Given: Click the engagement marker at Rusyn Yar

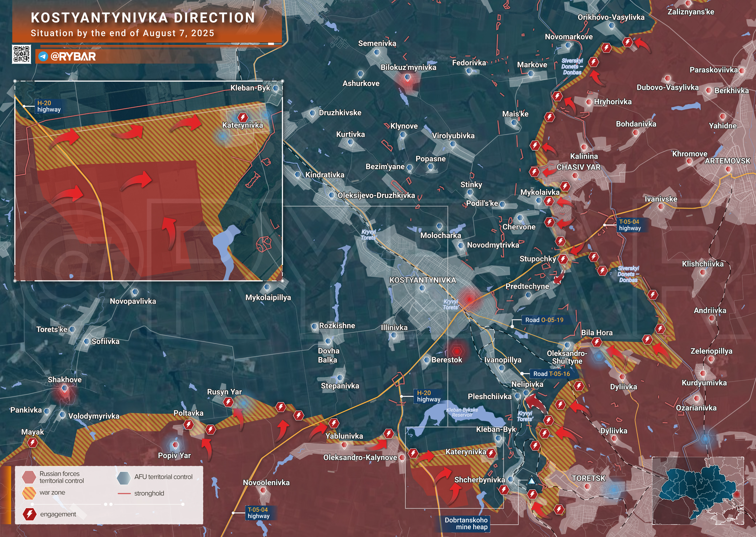Looking at the screenshot, I should (x=228, y=402).
